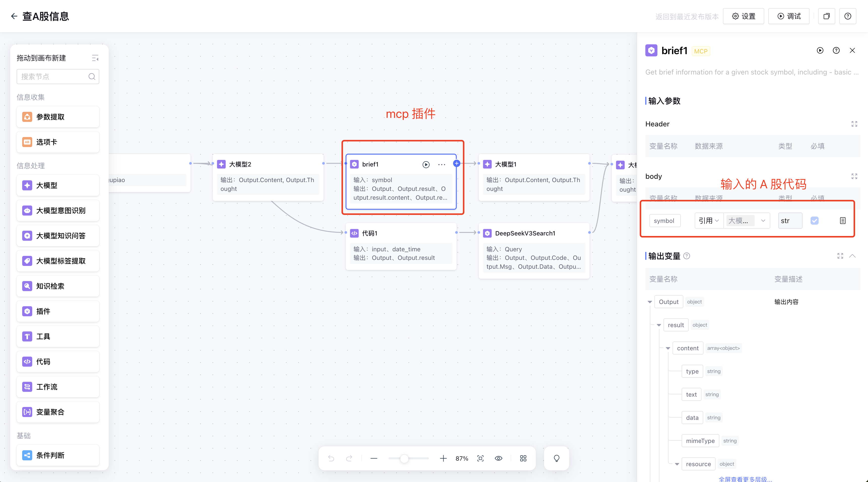Toggle the eye preview icon in bottom toolbar
Viewport: 868px width, 482px height.
(x=498, y=458)
